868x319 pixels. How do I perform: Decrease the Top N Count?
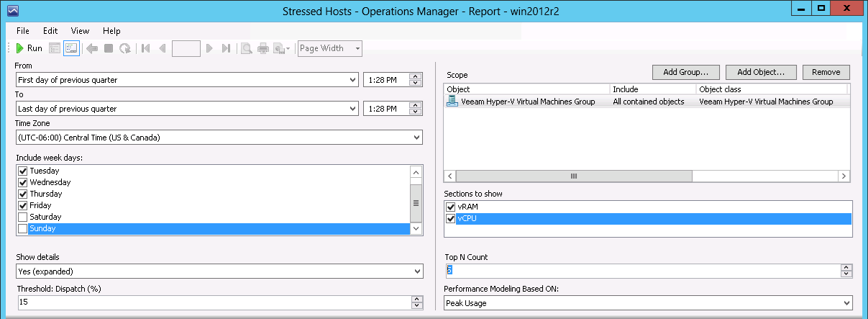click(x=846, y=274)
